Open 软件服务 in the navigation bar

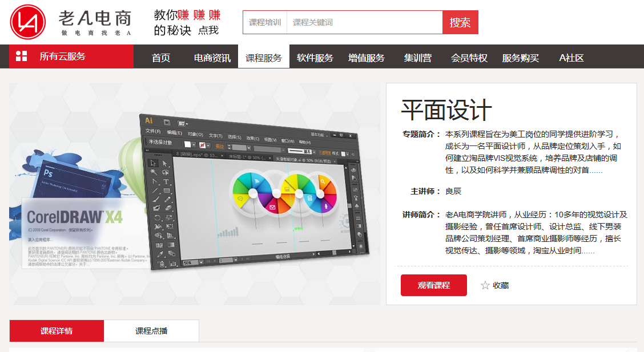pyautogui.click(x=315, y=58)
